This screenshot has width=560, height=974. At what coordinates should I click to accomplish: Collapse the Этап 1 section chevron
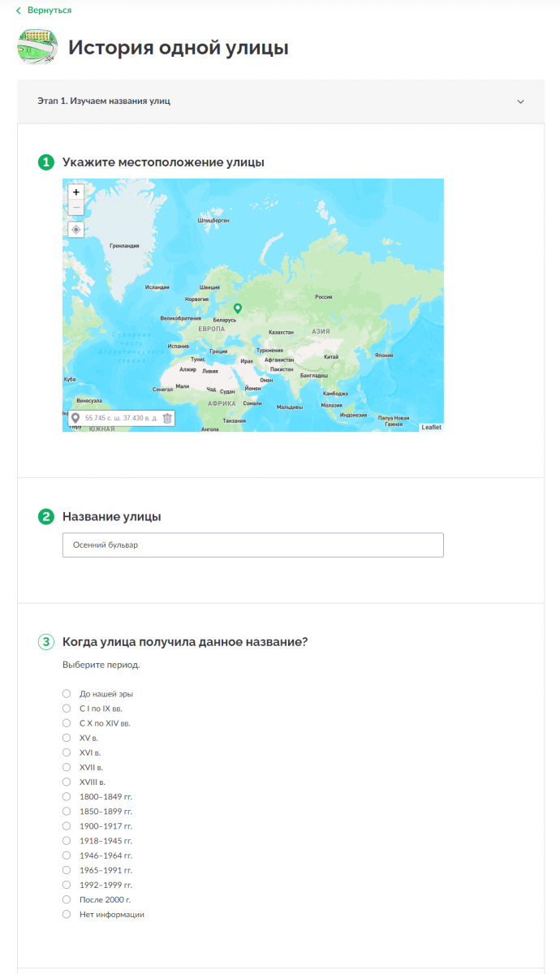coord(520,101)
